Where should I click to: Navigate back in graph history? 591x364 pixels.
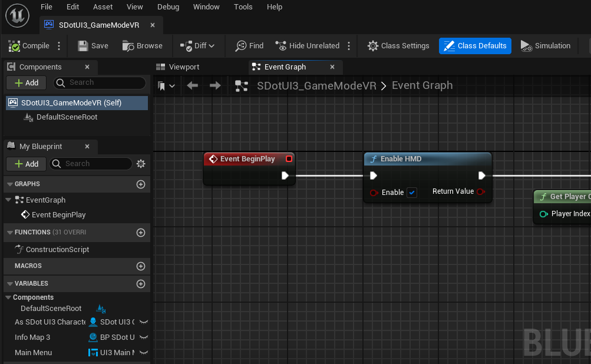(193, 85)
